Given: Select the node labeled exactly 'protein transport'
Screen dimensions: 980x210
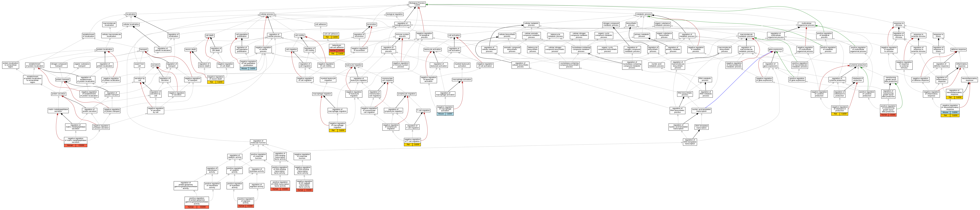Looking at the screenshot, I should (x=63, y=79).
